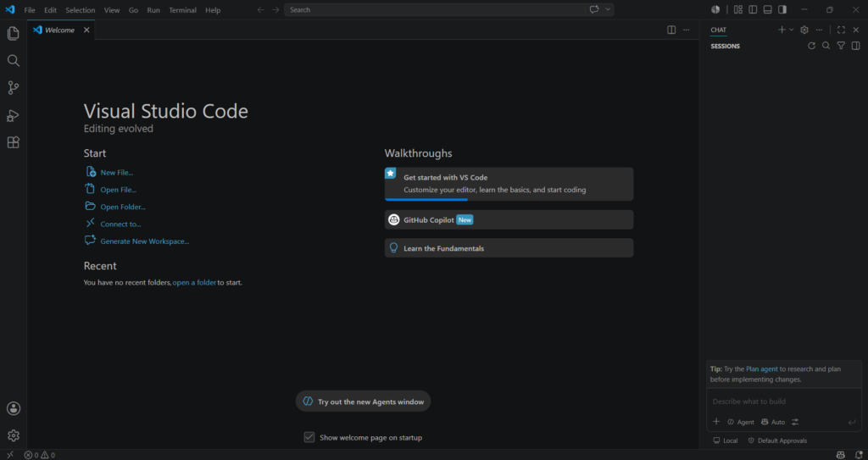868x460 pixels.
Task: Click the remote window icon in status bar
Action: tap(9, 455)
